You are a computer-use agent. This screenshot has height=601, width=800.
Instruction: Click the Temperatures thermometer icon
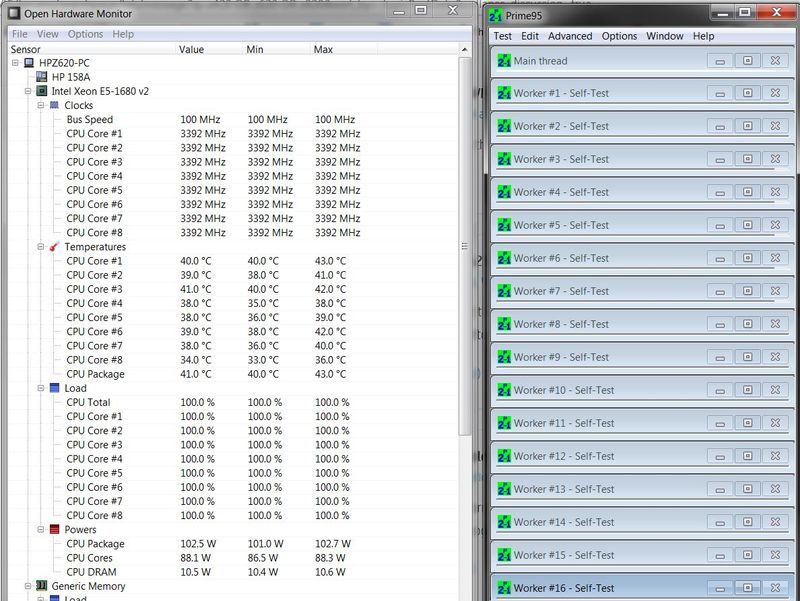click(x=55, y=247)
